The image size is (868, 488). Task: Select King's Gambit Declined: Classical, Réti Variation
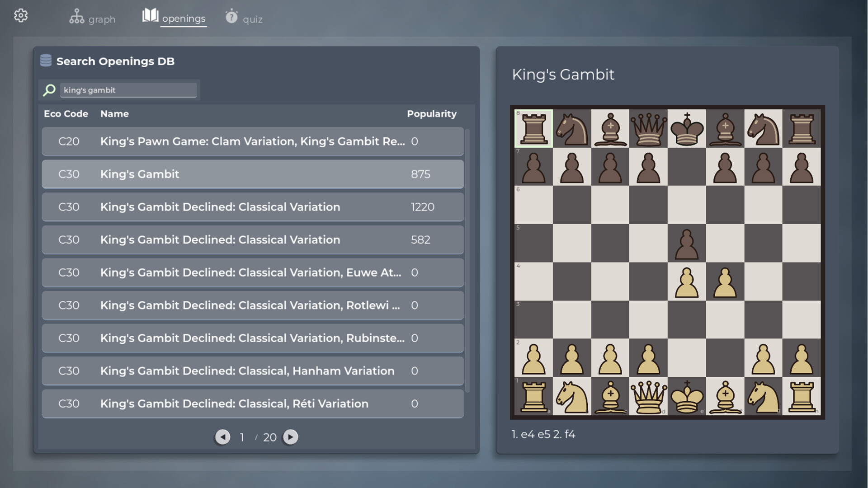click(x=252, y=404)
